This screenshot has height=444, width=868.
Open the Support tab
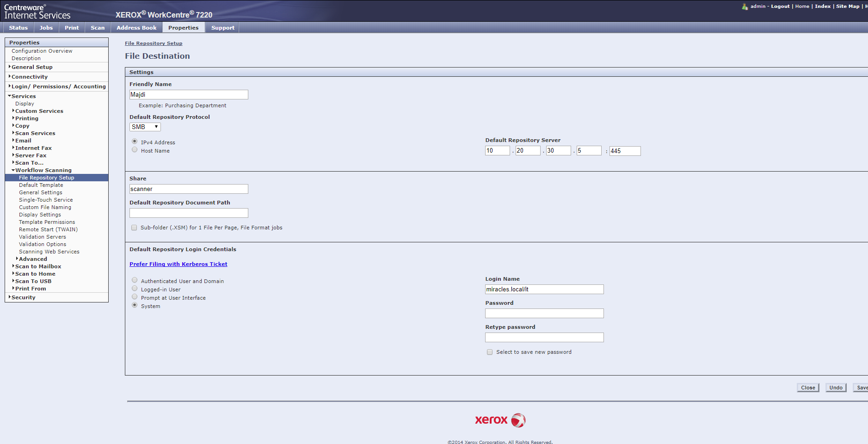(x=223, y=28)
